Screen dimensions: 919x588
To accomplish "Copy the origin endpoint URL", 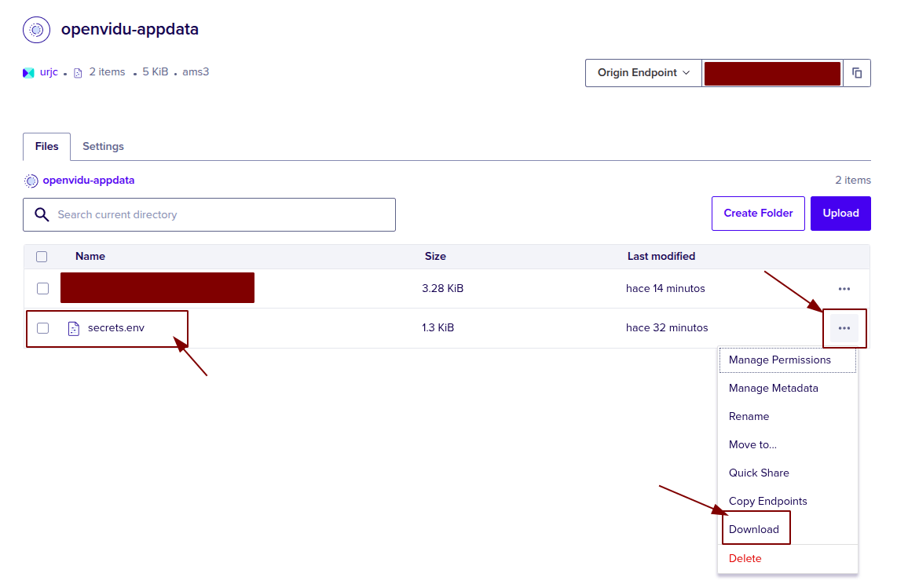I will click(x=857, y=73).
